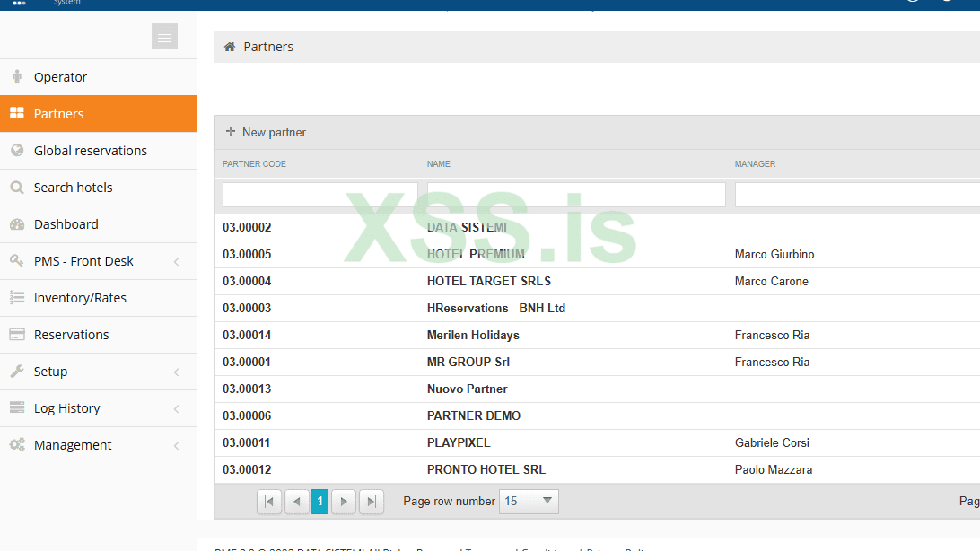Click the NAME column filter field
This screenshot has height=551, width=980.
575,194
